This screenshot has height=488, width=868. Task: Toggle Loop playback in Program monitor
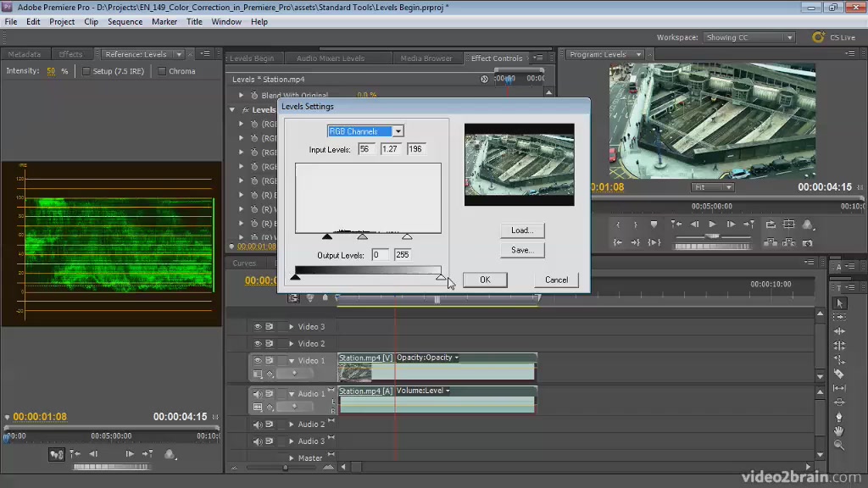coord(771,224)
